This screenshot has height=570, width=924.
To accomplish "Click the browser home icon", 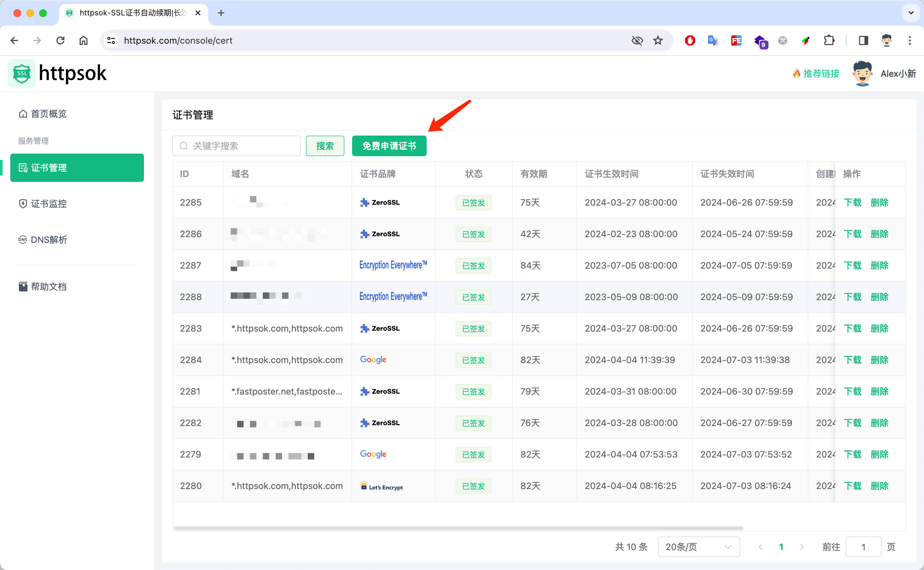I will coord(84,41).
